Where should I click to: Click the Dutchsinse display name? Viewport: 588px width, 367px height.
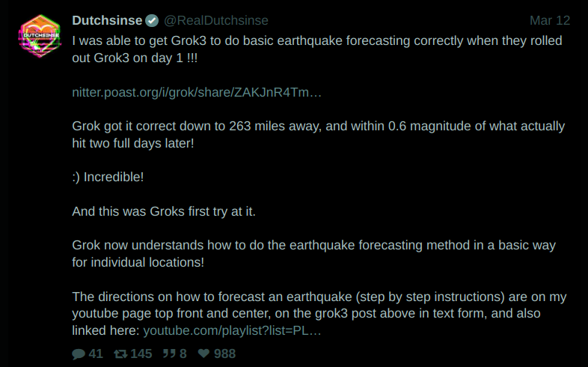[107, 20]
